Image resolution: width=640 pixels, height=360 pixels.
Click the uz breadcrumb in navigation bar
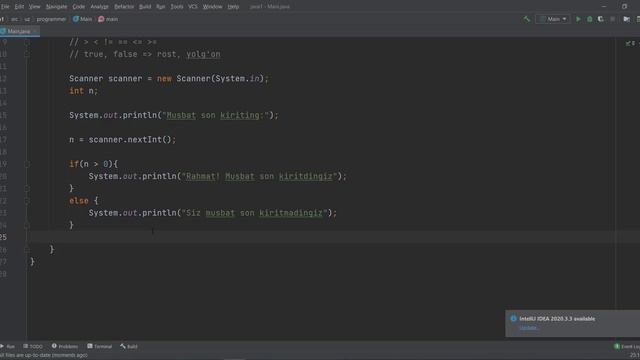pyautogui.click(x=27, y=19)
